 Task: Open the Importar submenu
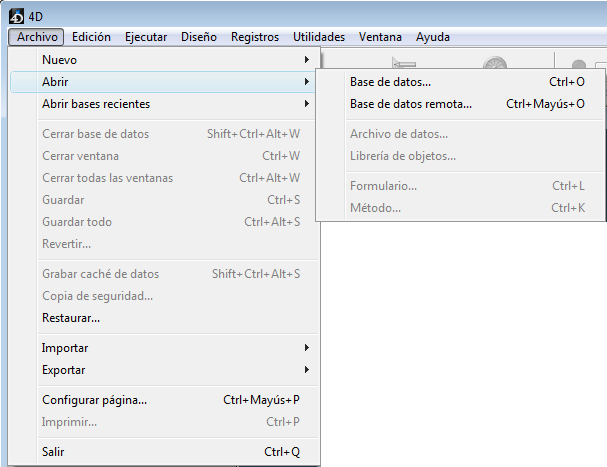click(65, 348)
